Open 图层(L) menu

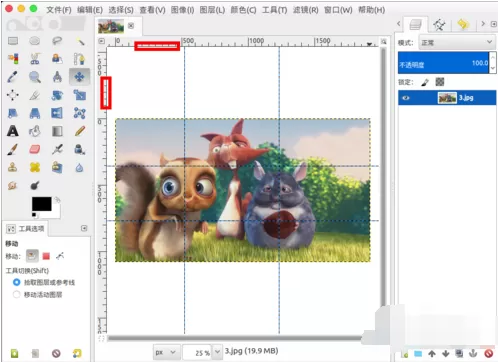pos(212,10)
